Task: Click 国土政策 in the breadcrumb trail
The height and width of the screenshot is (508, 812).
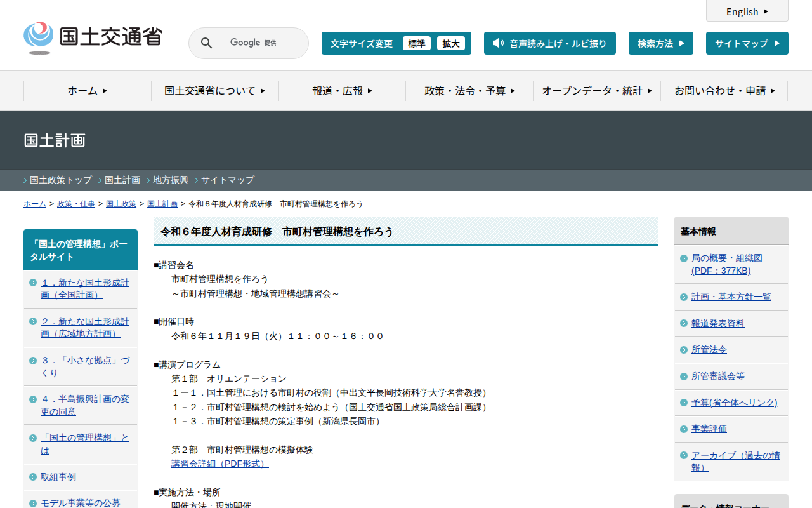Action: (121, 204)
